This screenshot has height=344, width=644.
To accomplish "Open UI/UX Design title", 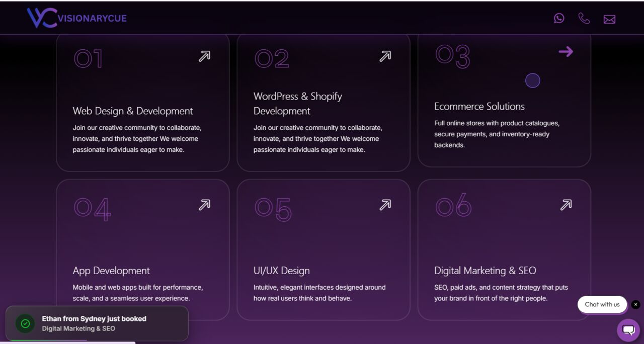I will (x=282, y=271).
